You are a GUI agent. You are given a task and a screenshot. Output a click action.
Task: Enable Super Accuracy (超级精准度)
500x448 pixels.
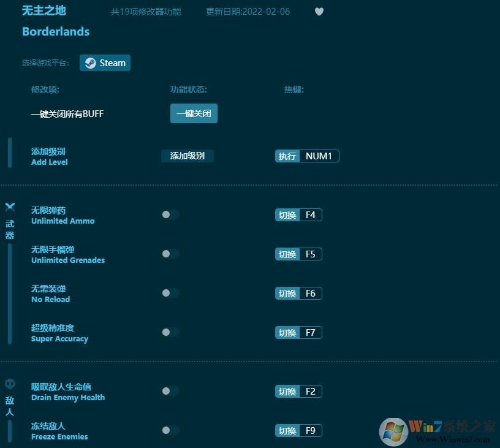[170, 332]
